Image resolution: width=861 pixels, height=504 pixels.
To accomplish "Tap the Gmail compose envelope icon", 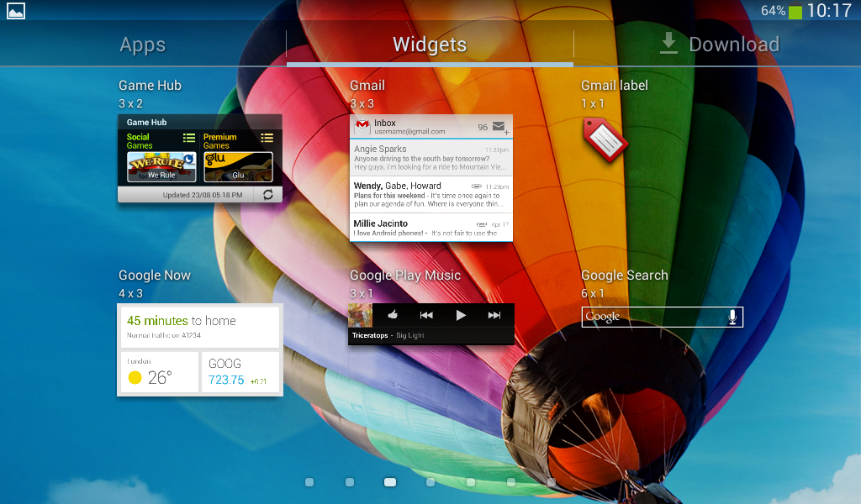I will (499, 128).
